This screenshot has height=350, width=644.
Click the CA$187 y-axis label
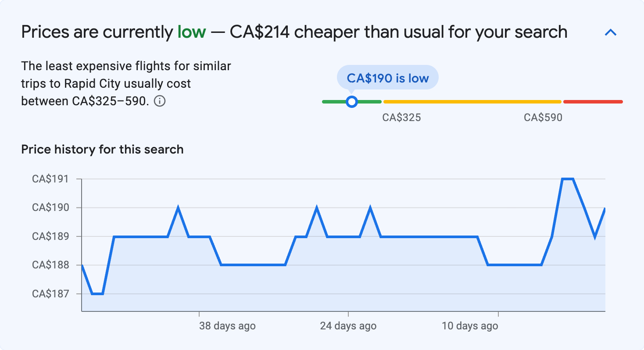(50, 294)
